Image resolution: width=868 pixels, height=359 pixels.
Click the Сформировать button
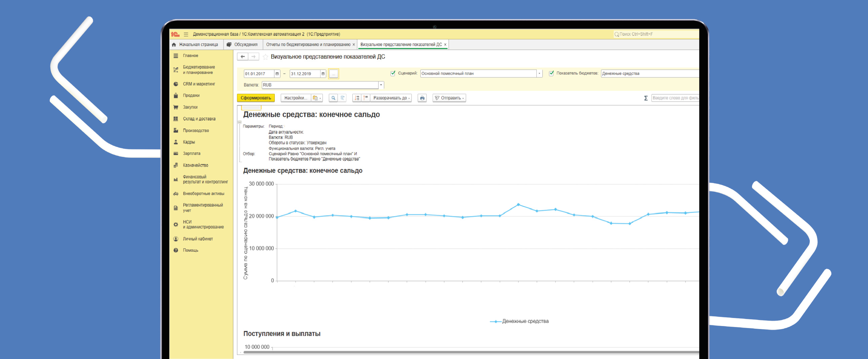click(x=256, y=98)
